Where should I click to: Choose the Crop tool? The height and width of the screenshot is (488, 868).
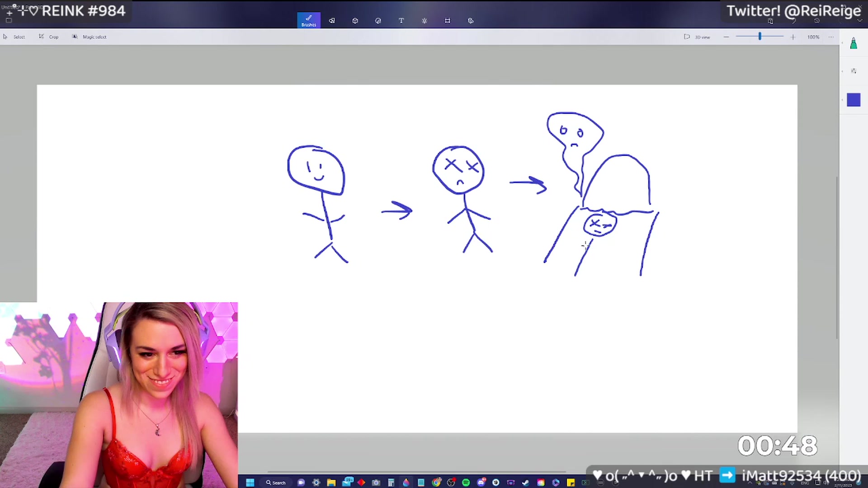coord(49,37)
